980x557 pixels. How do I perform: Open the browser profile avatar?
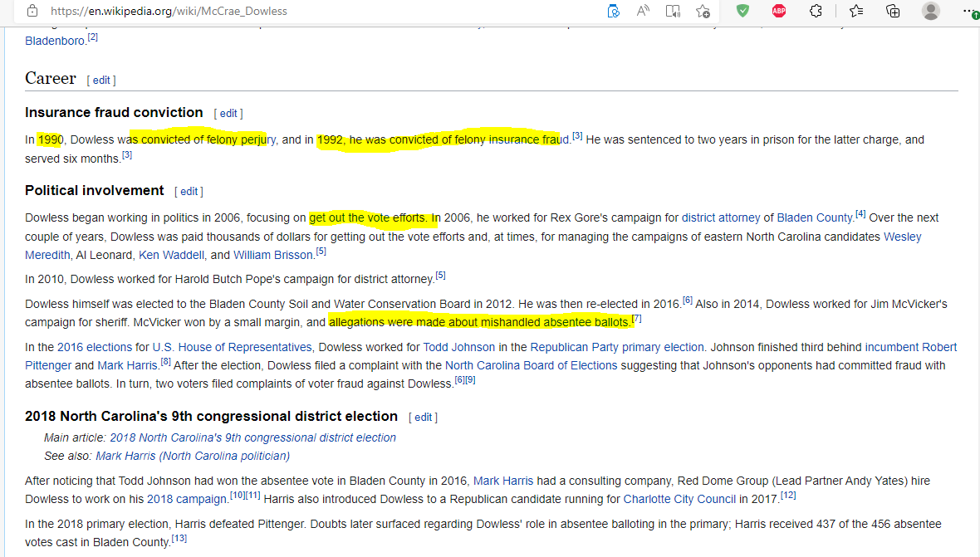931,11
